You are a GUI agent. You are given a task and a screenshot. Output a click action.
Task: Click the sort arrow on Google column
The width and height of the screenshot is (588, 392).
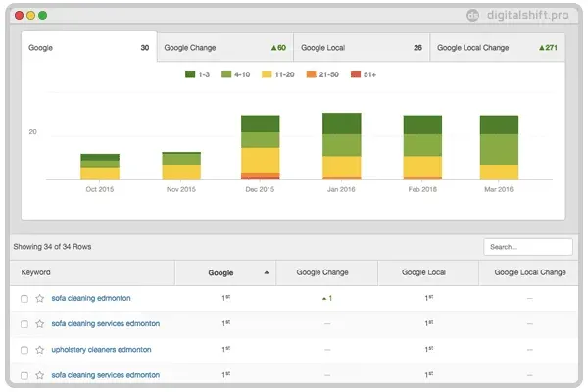pyautogui.click(x=266, y=273)
